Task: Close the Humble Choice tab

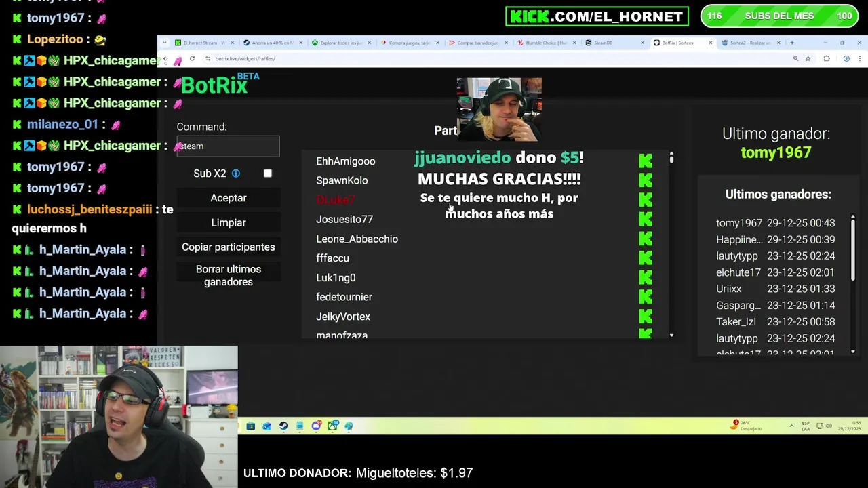Action: pyautogui.click(x=574, y=43)
